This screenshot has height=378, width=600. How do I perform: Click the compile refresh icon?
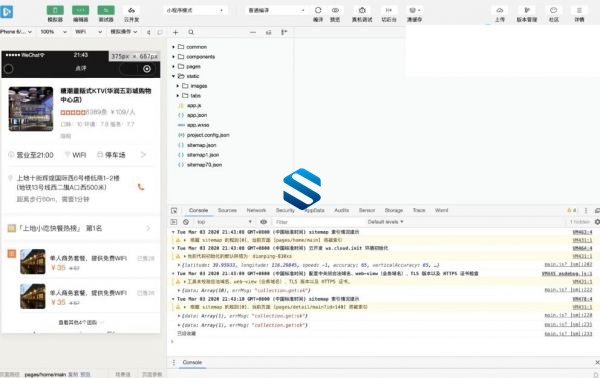click(318, 10)
